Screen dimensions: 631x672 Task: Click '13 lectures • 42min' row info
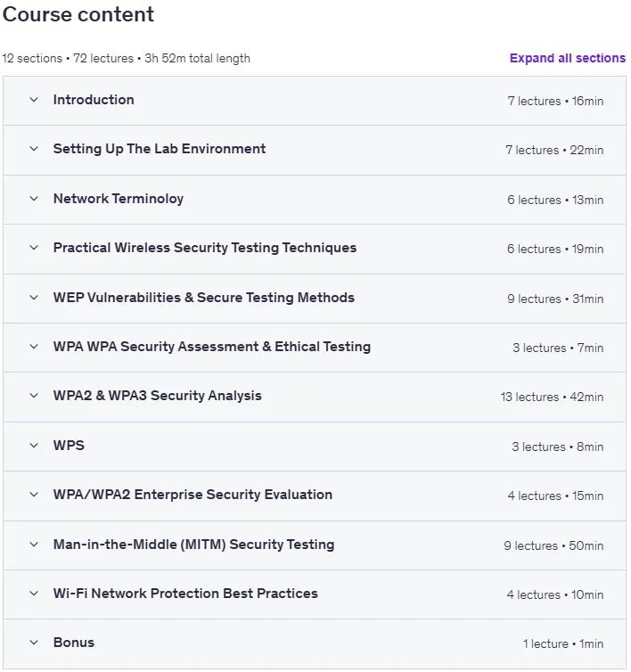point(552,397)
